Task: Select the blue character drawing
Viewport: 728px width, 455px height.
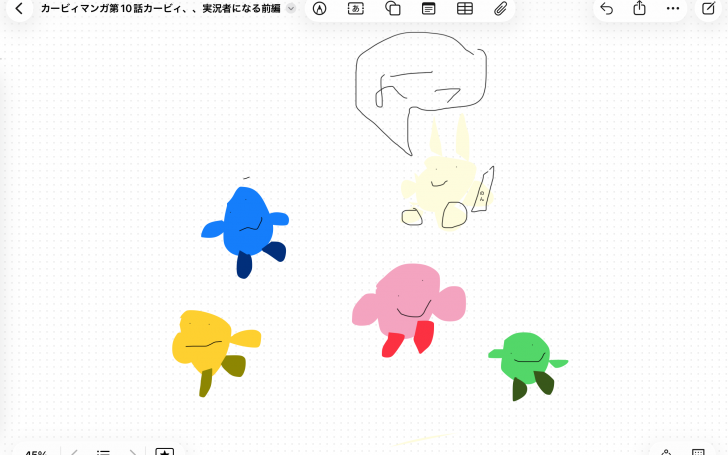Action: 245,230
